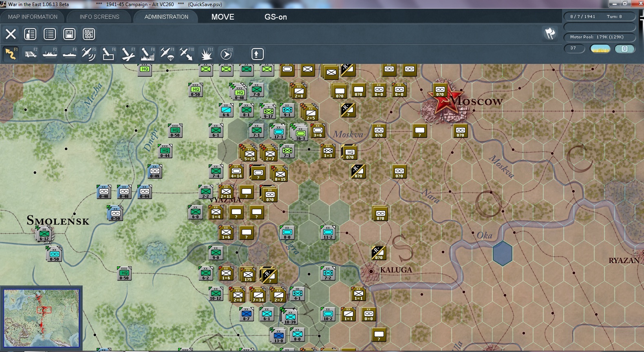Select the 0-49 security unit
Image resolution: width=644 pixels, height=352 pixels.
point(155,171)
